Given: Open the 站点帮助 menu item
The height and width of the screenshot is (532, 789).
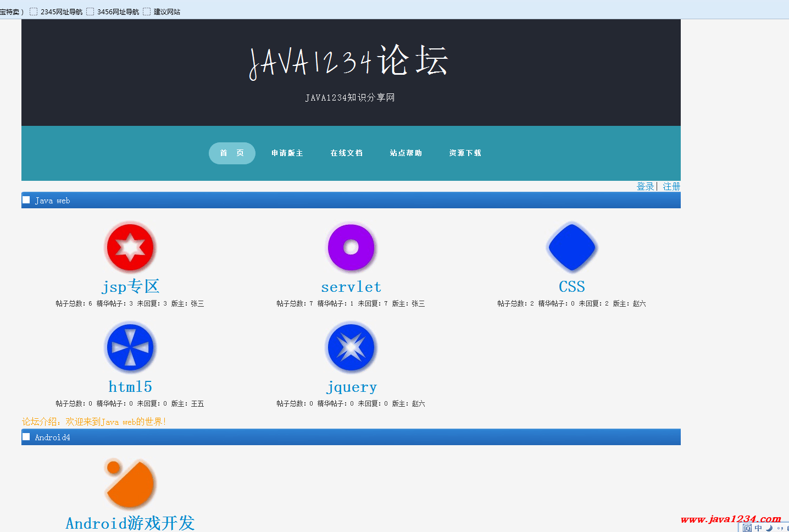Looking at the screenshot, I should pyautogui.click(x=406, y=153).
